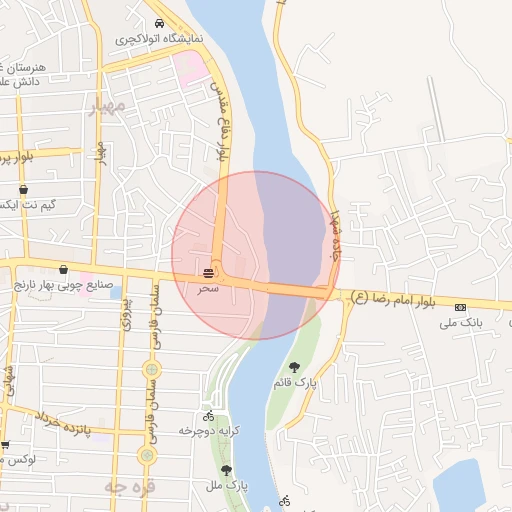The width and height of the screenshot is (512, 512).
Task: Click the مهیار neighborhood label
Action: pos(107,107)
